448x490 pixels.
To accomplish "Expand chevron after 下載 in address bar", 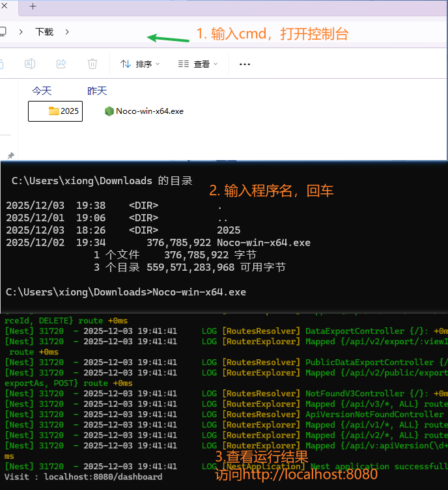I will point(67,31).
